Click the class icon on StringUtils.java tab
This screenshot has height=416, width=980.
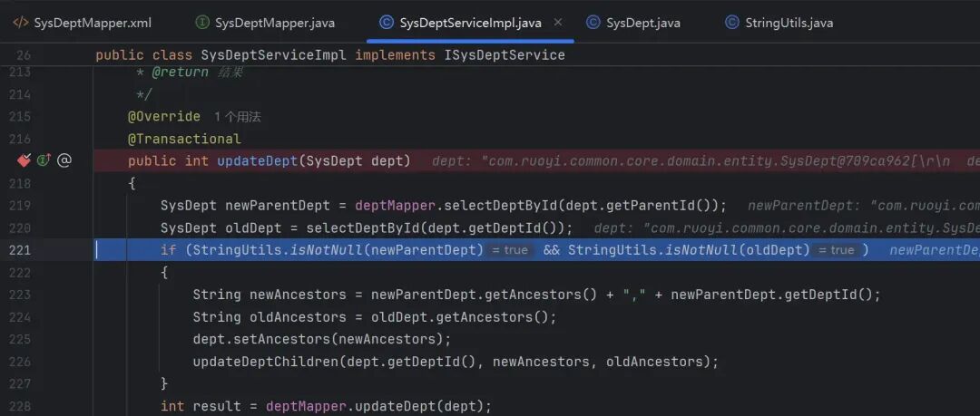(731, 24)
